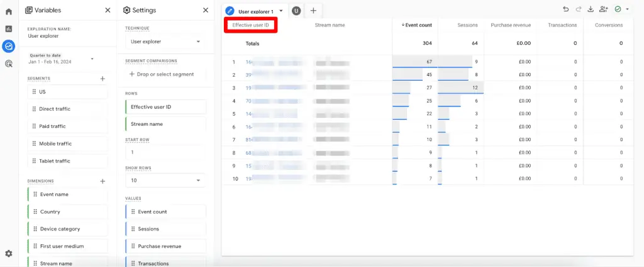Screen dimensions: 644x267
Task: Open the Admin gear icon
Action: coord(9,253)
